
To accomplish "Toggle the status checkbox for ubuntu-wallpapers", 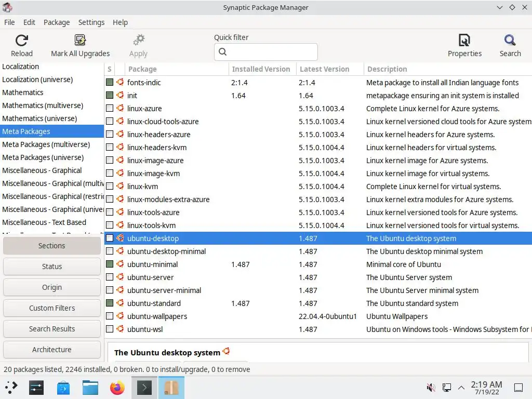I will click(109, 316).
